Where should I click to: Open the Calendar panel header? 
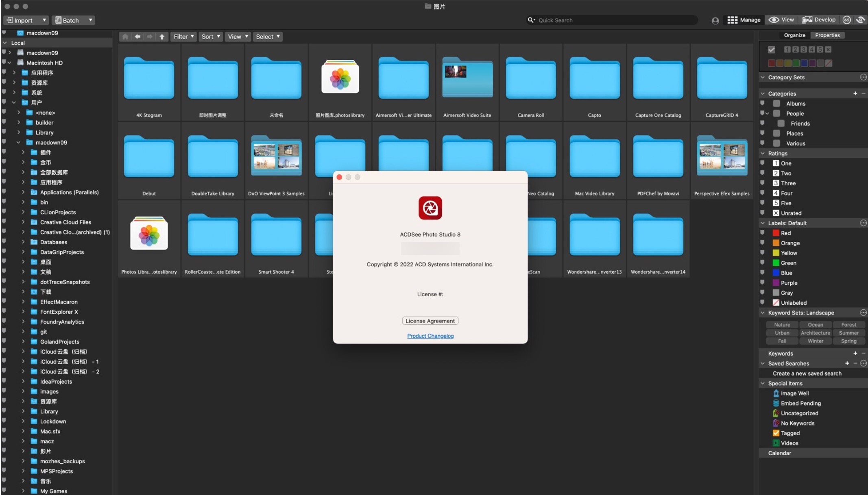(813, 453)
